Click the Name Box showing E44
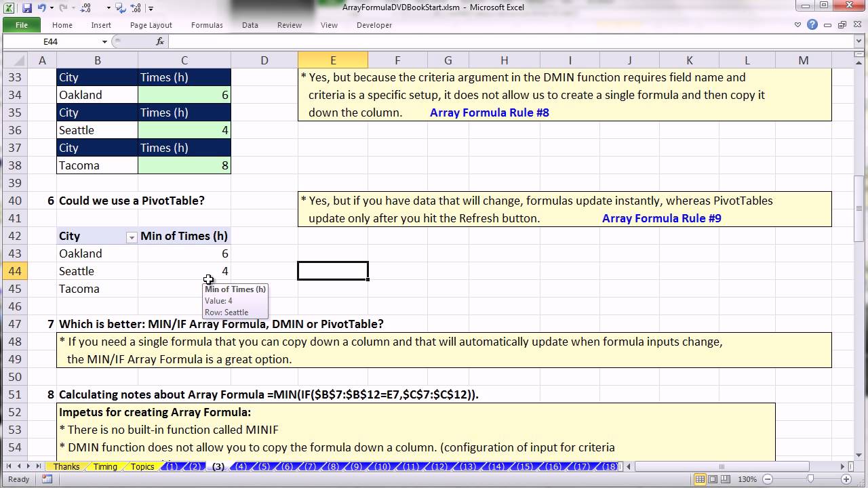This screenshot has height=488, width=868. (51, 41)
